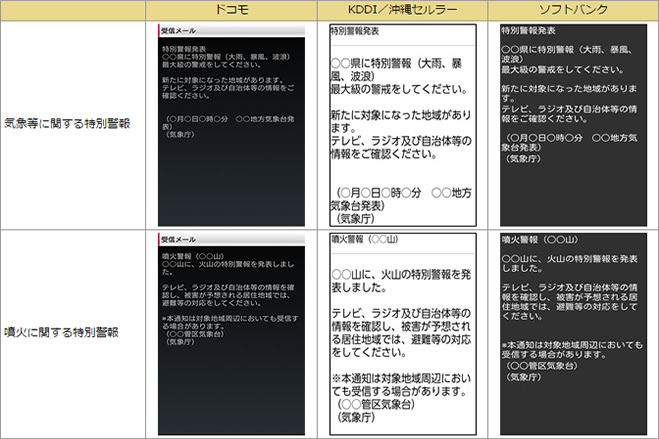Screen dimensions: 659x439
Task: Click the ドコモ column header
Action: click(x=231, y=10)
